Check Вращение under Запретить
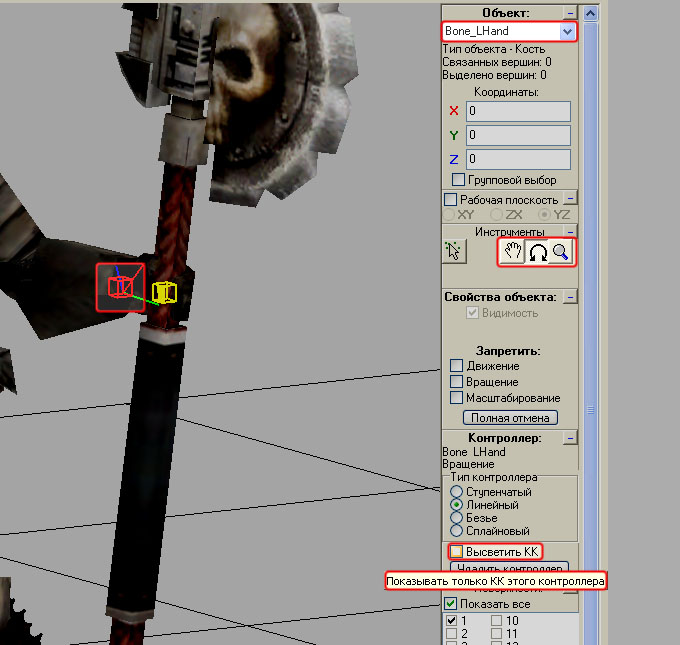 [x=456, y=382]
